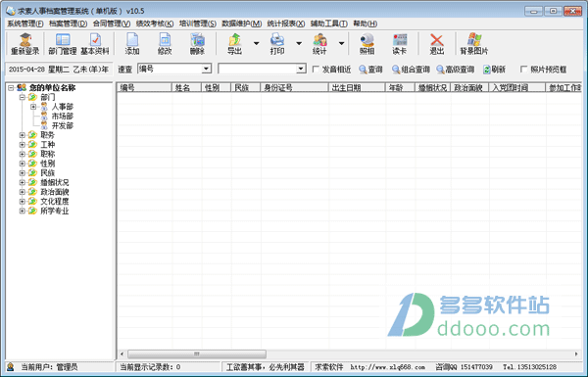Expand the 职称 tree node

[x=23, y=154]
